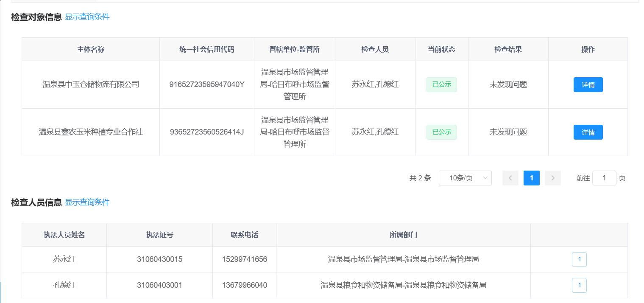The width and height of the screenshot is (644, 303).
Task: Select credit code 93652723560526414J cell
Action: click(206, 132)
